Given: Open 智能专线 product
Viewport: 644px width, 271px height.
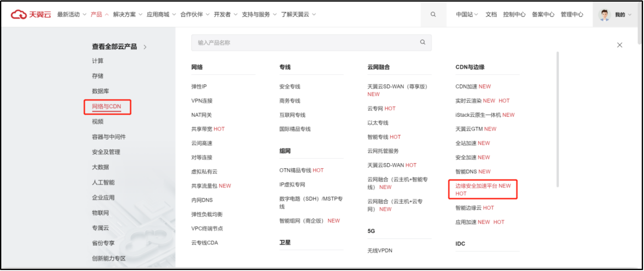Looking at the screenshot, I should [378, 137].
